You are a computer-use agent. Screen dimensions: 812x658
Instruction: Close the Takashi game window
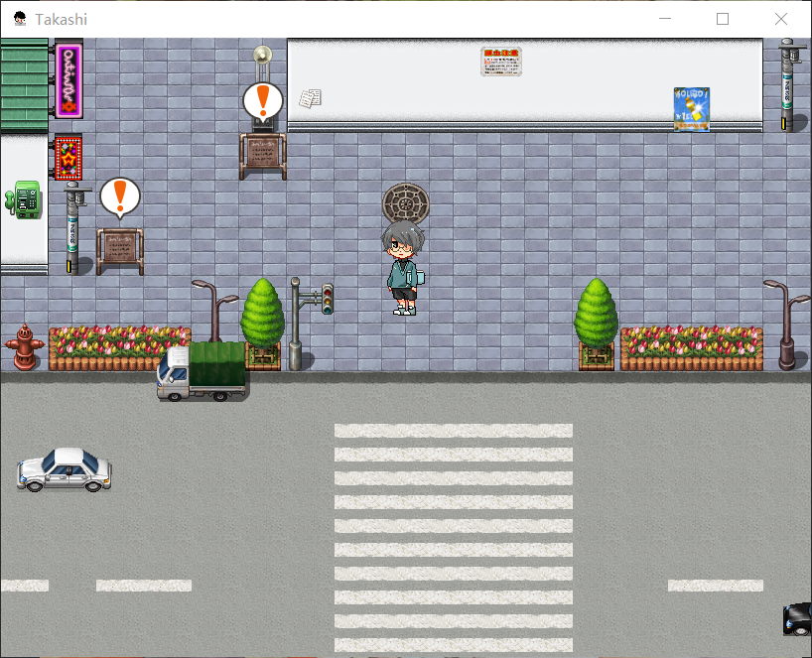pos(781,19)
